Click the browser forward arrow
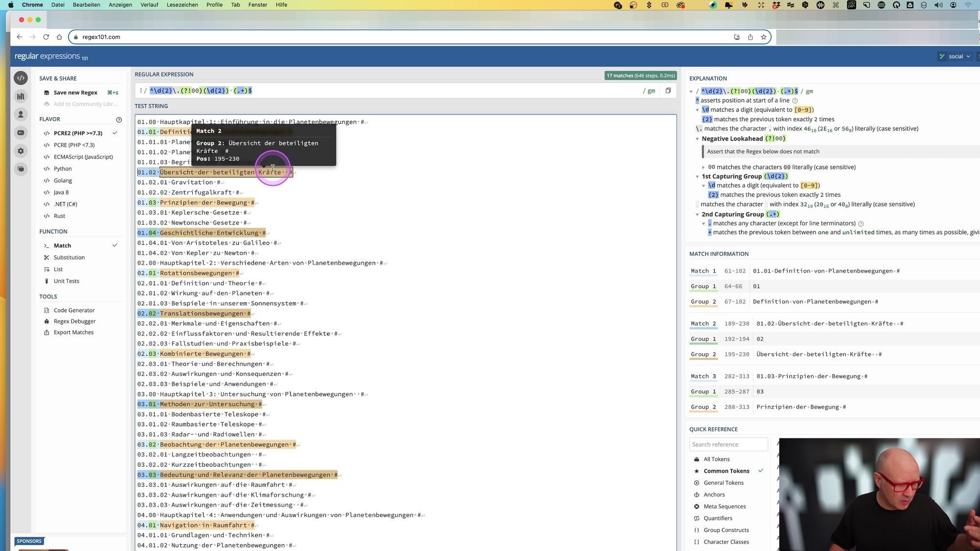 tap(32, 37)
